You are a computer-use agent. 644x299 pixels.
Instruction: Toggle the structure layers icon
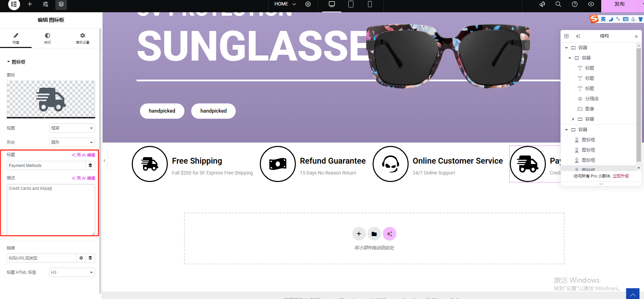(61, 4)
